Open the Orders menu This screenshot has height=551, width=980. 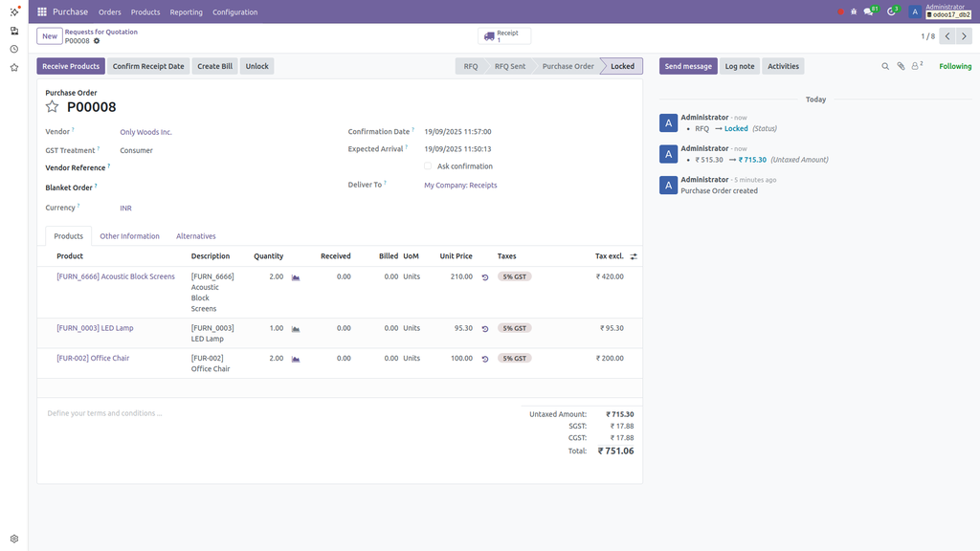point(109,11)
